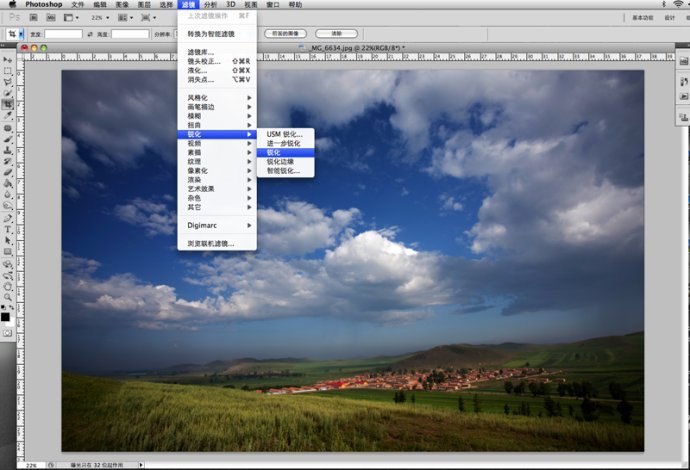The height and width of the screenshot is (470, 690).
Task: Select the Lasso tool
Action: click(x=7, y=82)
